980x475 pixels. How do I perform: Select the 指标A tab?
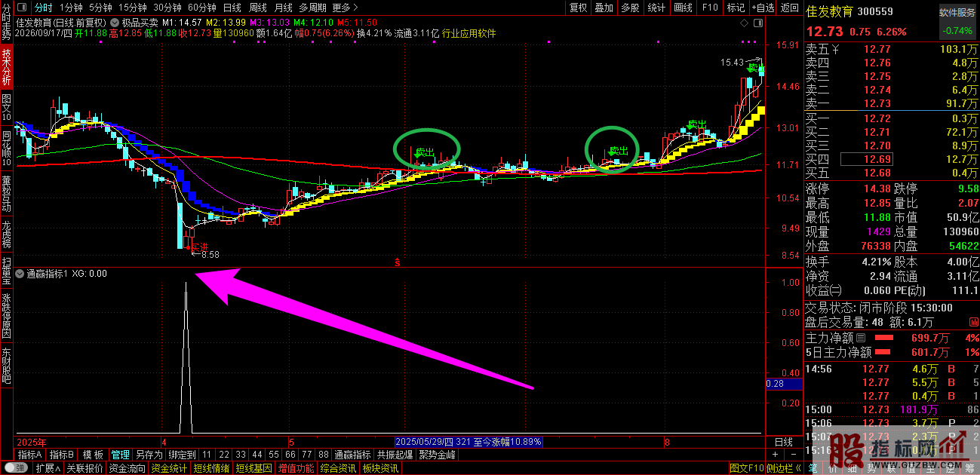(x=30, y=455)
